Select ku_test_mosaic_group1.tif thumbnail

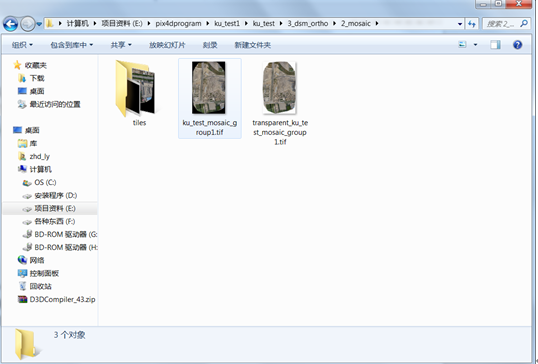pyautogui.click(x=209, y=87)
